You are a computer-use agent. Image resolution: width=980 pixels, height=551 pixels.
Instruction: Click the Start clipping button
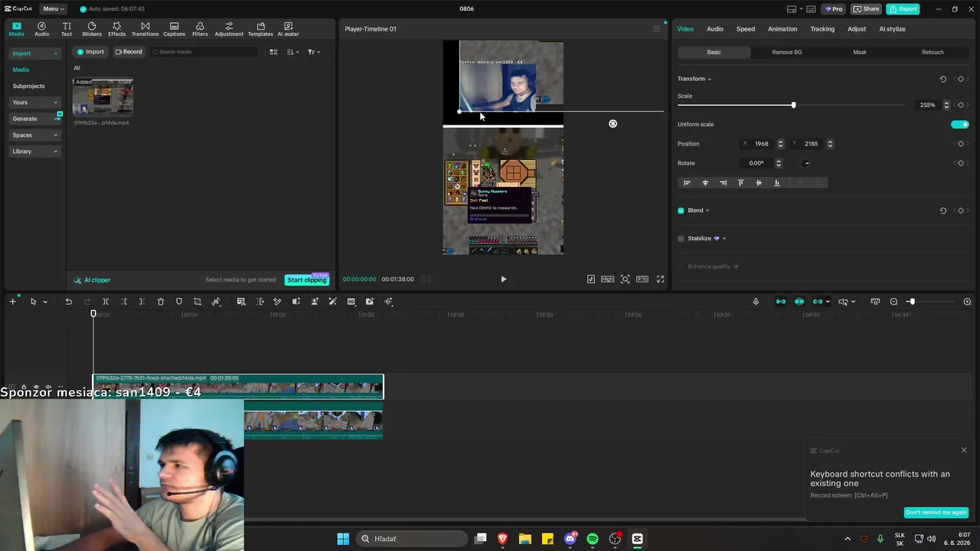pos(306,280)
